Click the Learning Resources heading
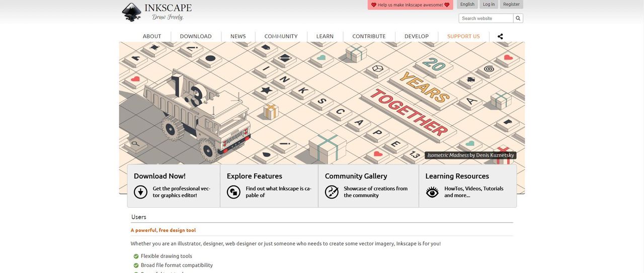Image resolution: width=644 pixels, height=273 pixels. 457,176
